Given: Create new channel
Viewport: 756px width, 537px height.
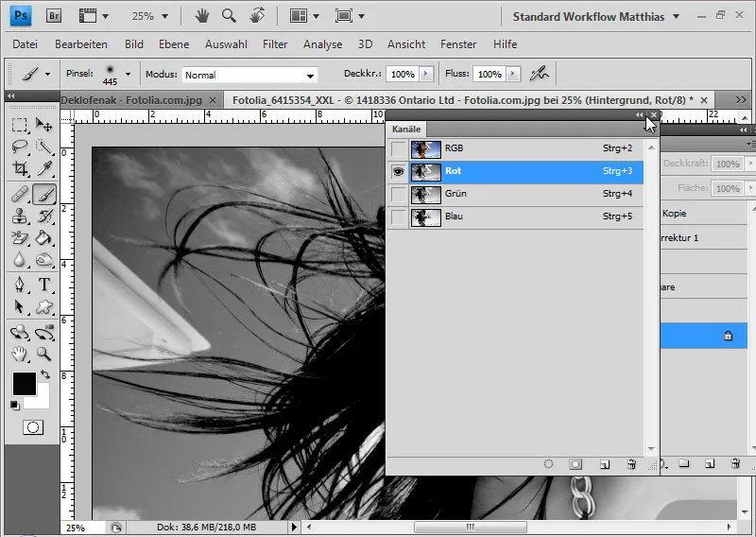Looking at the screenshot, I should (605, 464).
